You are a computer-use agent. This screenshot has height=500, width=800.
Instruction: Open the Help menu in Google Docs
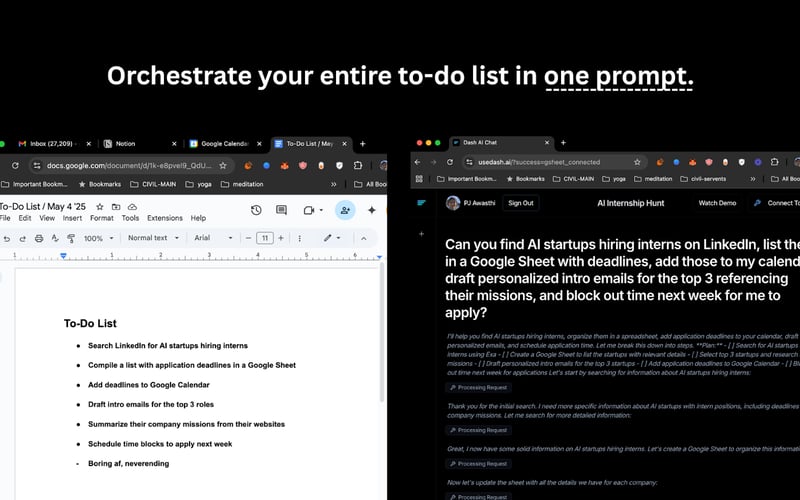tap(198, 218)
